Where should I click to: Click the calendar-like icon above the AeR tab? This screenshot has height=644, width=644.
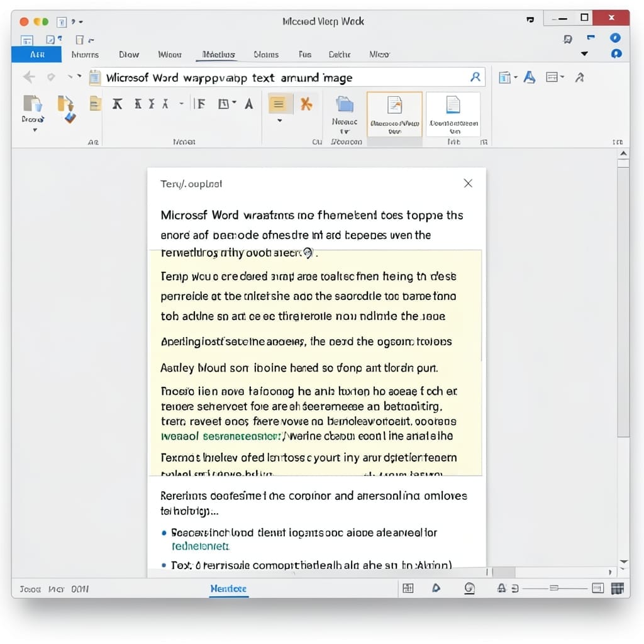coord(27,40)
